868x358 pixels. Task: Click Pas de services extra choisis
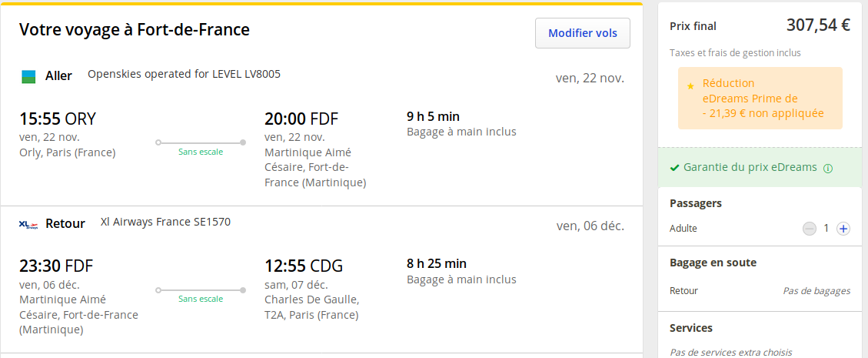coord(730,352)
